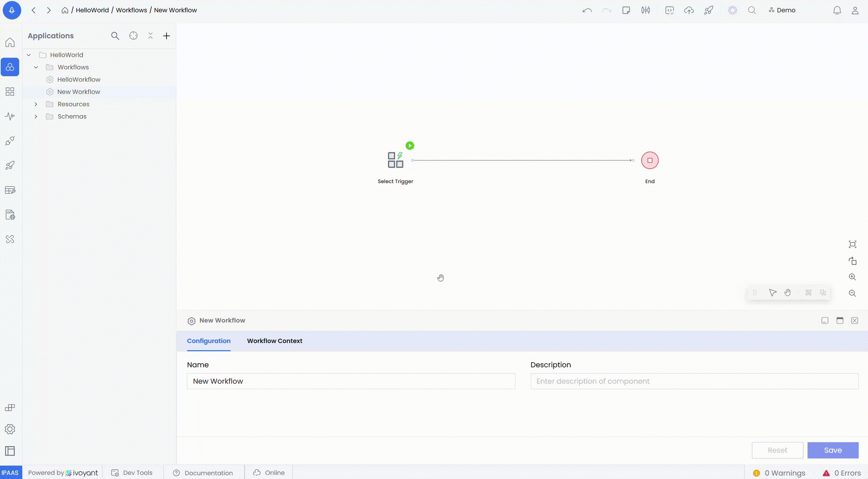This screenshot has height=479, width=868.
Task: Click fit-to-screen icon on canvas
Action: point(852,244)
